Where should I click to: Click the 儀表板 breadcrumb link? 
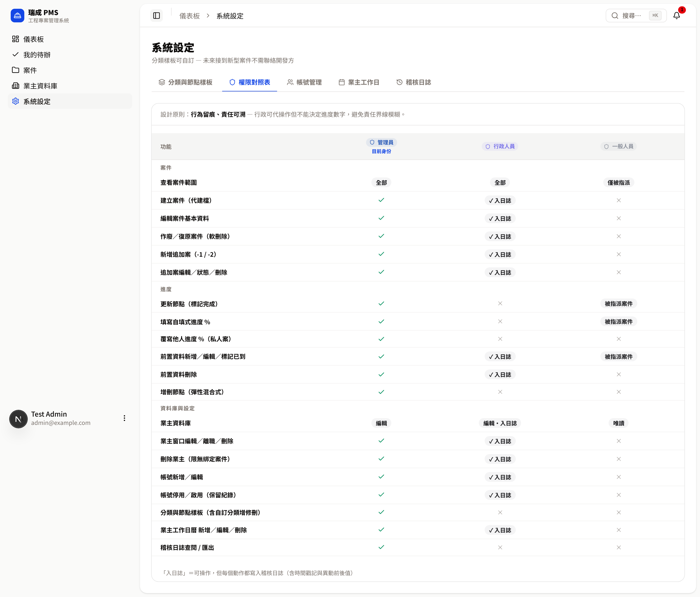[190, 16]
